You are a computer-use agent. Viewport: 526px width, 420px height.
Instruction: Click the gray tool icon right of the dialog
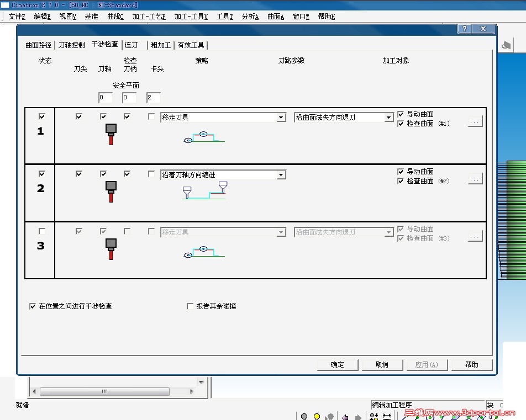click(x=506, y=45)
